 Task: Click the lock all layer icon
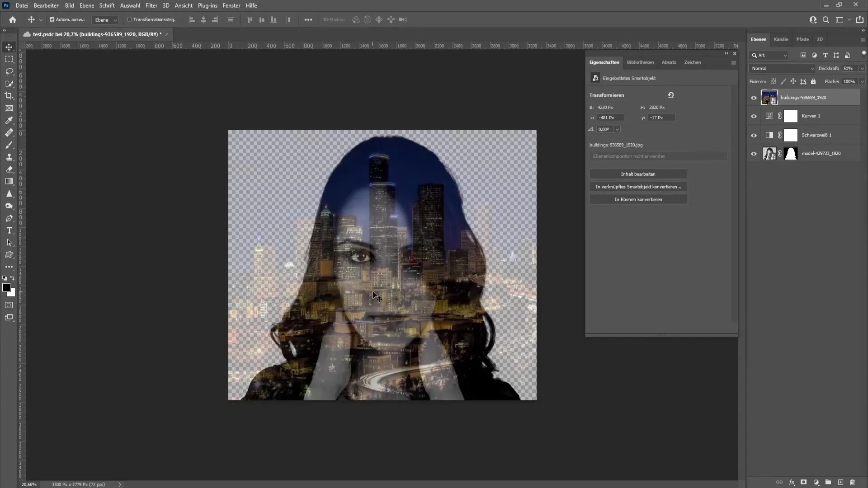tap(813, 81)
